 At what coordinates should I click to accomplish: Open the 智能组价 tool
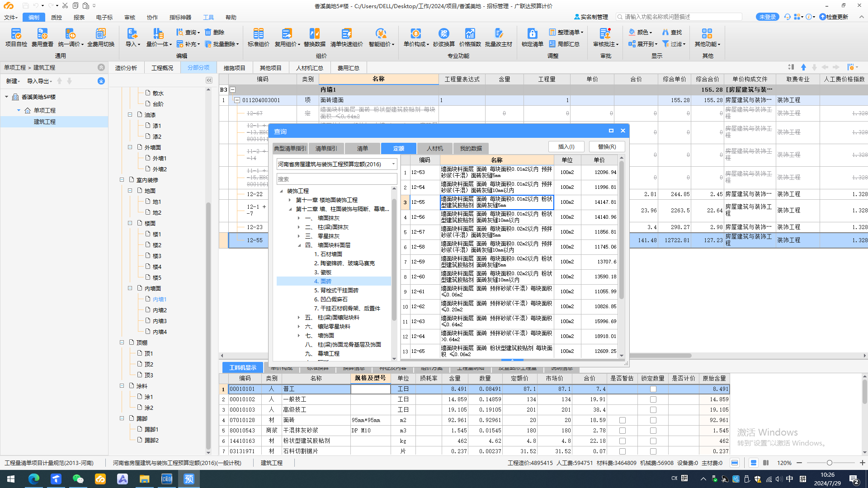pos(382,37)
